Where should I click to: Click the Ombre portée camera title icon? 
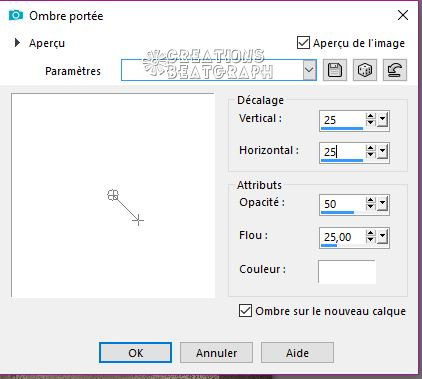[x=16, y=15]
